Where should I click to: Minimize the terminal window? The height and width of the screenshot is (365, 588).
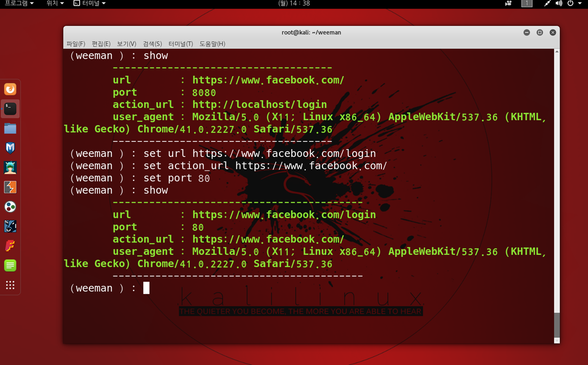click(x=527, y=33)
